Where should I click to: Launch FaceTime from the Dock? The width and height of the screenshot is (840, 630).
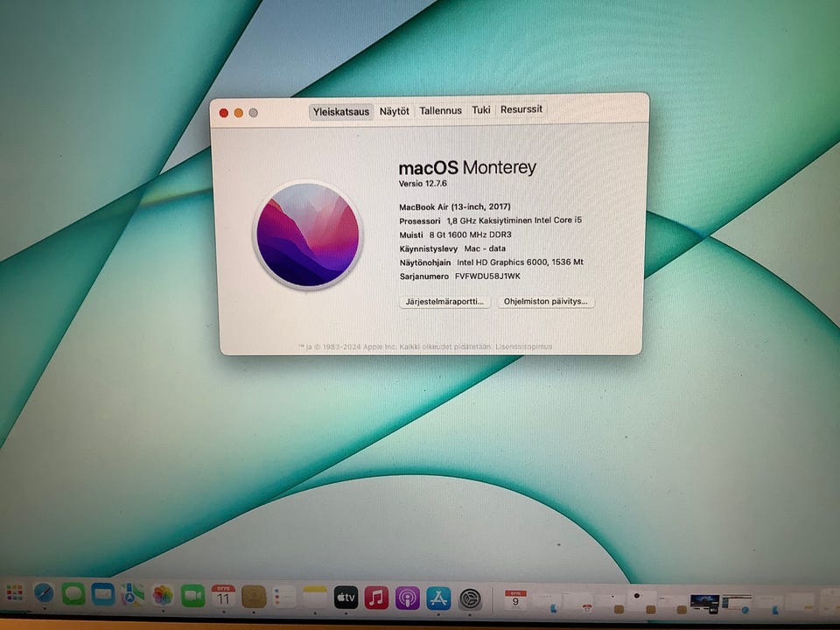point(192,596)
